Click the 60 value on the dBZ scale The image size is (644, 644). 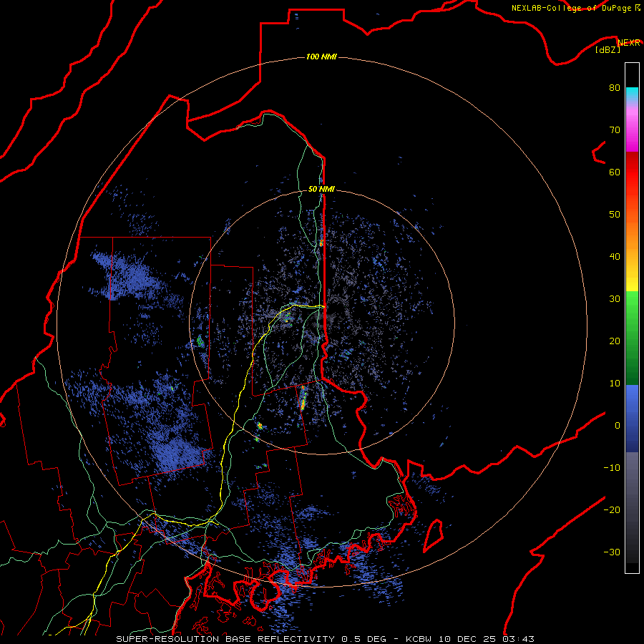tap(615, 172)
